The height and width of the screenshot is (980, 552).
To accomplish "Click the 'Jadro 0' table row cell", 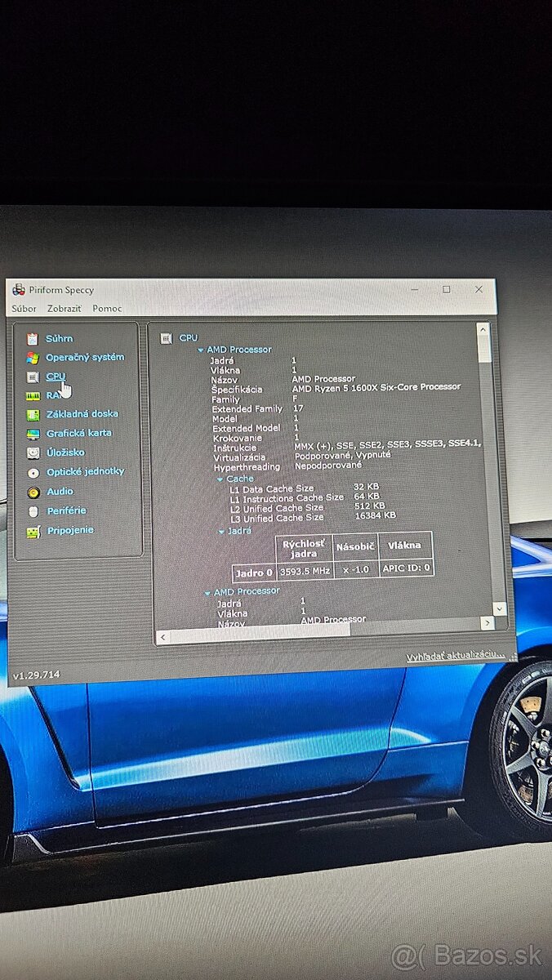I will click(x=254, y=572).
